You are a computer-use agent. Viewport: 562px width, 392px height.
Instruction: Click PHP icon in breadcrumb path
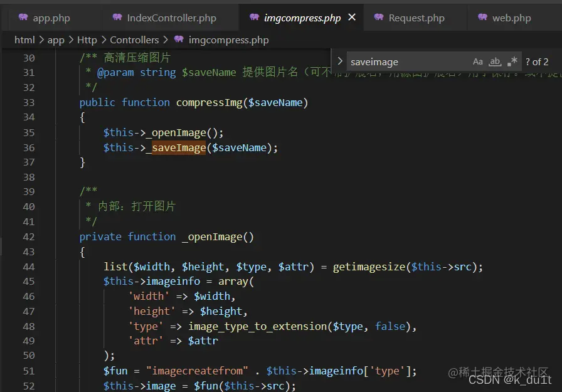click(x=179, y=39)
